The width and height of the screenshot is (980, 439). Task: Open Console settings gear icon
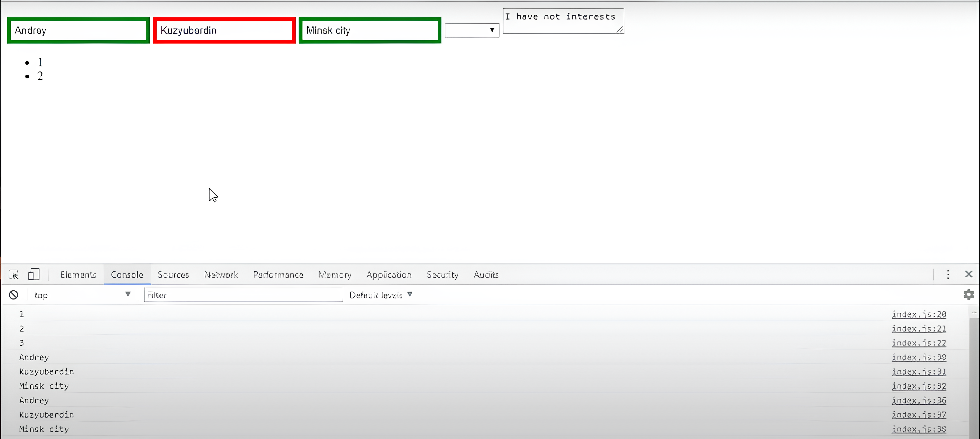point(969,294)
